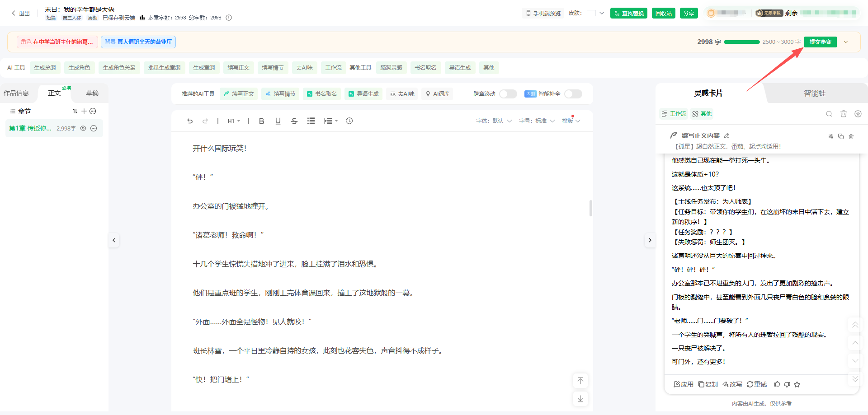Viewport: 868px width, 415px height.
Task: Toggle visibility eye icon for 第1章
Action: point(83,128)
